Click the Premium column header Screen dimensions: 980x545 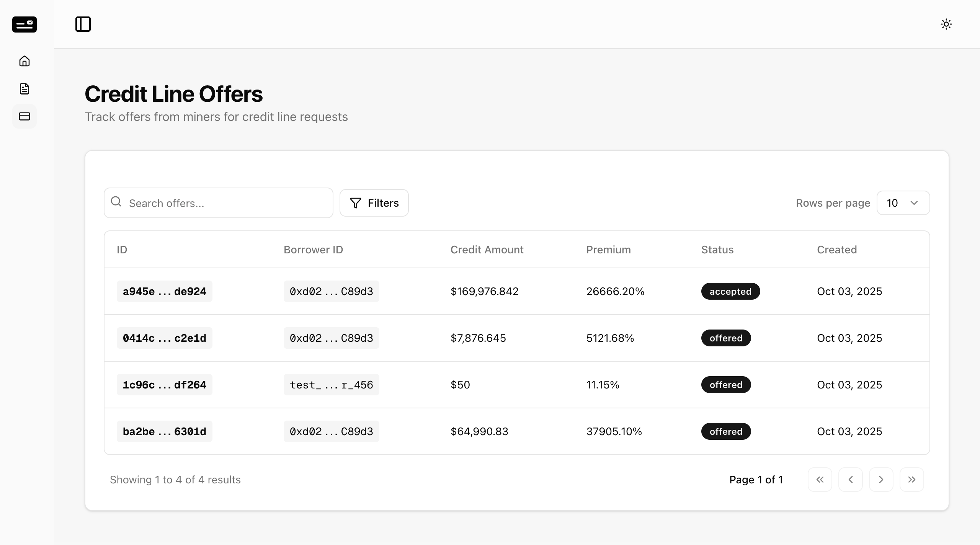[x=608, y=250]
